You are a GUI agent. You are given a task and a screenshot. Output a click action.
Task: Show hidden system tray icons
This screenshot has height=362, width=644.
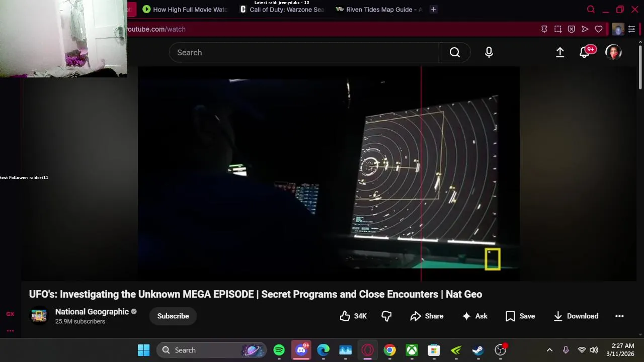[x=549, y=350]
